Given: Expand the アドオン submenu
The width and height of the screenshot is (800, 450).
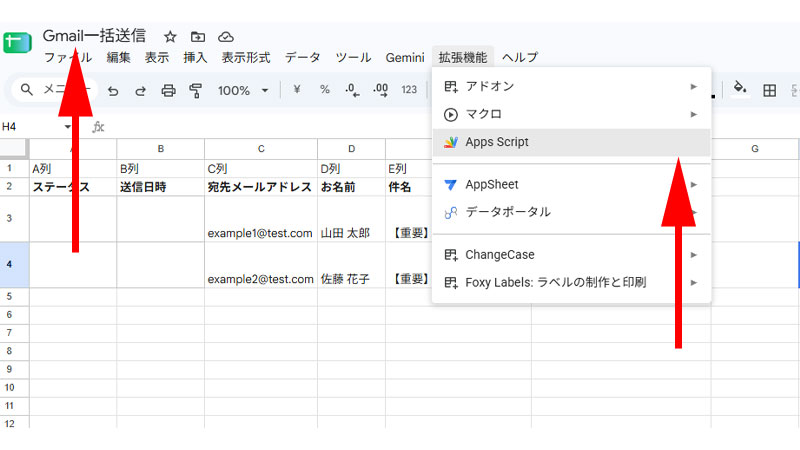Looking at the screenshot, I should [571, 86].
